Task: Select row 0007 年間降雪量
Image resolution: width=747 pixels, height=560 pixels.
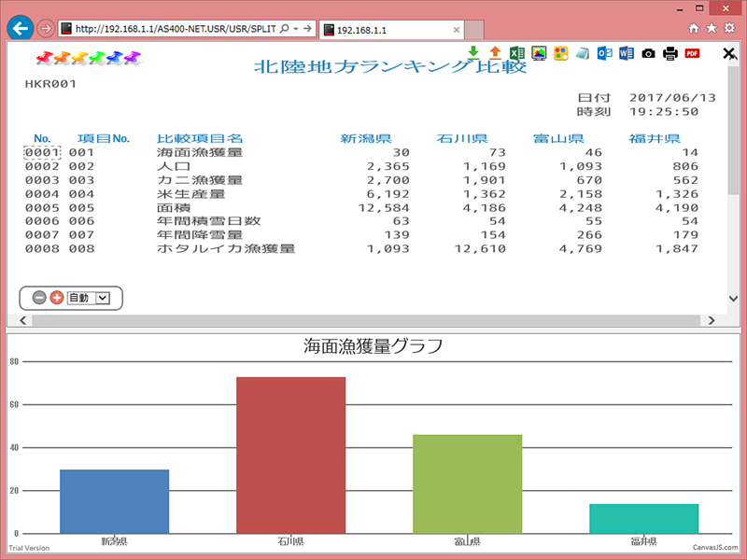Action: click(x=361, y=235)
